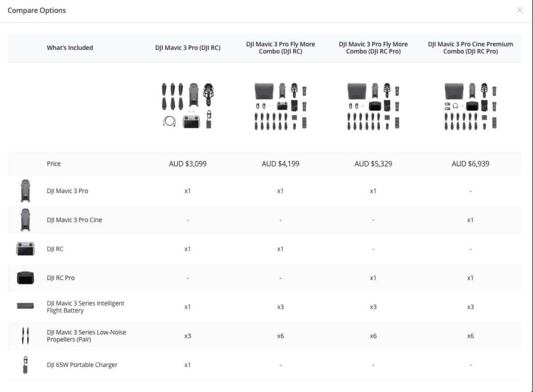Select the Cine Premium Combo (DJI RC Pro) header
Image resolution: width=533 pixels, height=392 pixels.
470,48
